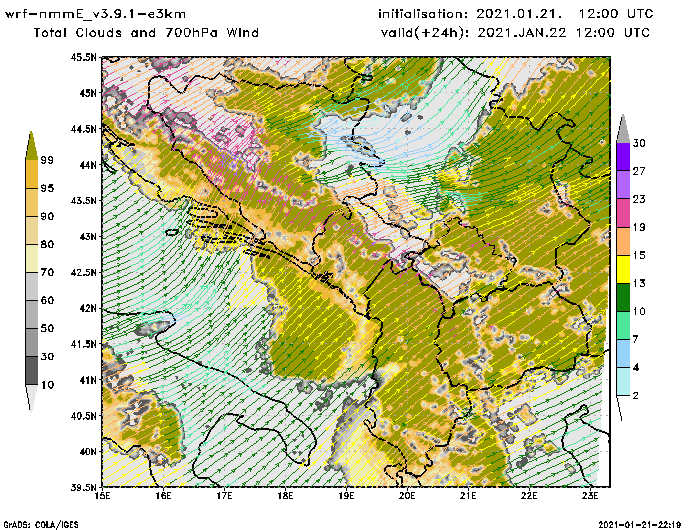The height and width of the screenshot is (530, 700).
Task: Click the '60' value in cloud legend
Action: (x=47, y=300)
